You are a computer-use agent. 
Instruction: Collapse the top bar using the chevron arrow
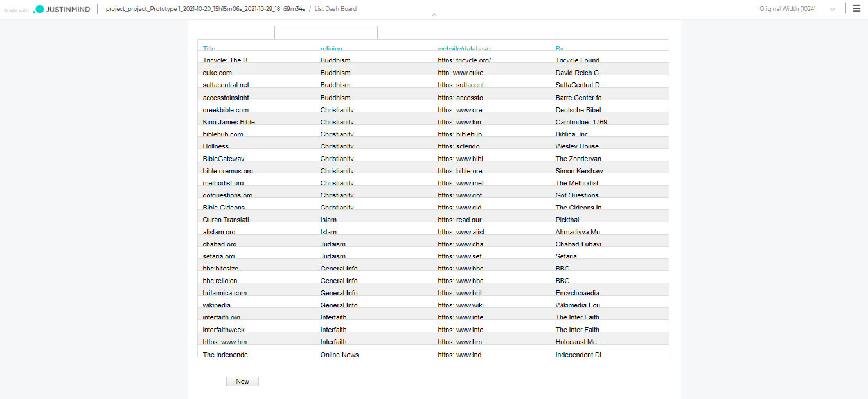pyautogui.click(x=434, y=15)
